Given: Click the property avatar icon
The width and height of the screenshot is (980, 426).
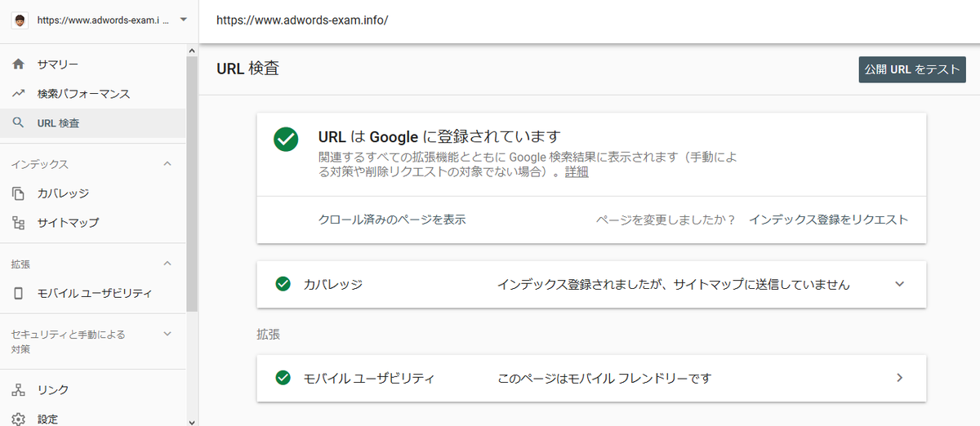Looking at the screenshot, I should (x=20, y=20).
